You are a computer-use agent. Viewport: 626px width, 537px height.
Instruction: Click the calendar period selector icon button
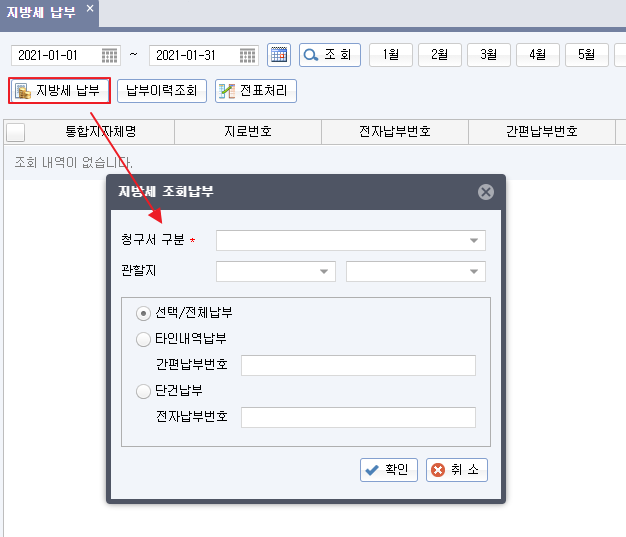279,55
